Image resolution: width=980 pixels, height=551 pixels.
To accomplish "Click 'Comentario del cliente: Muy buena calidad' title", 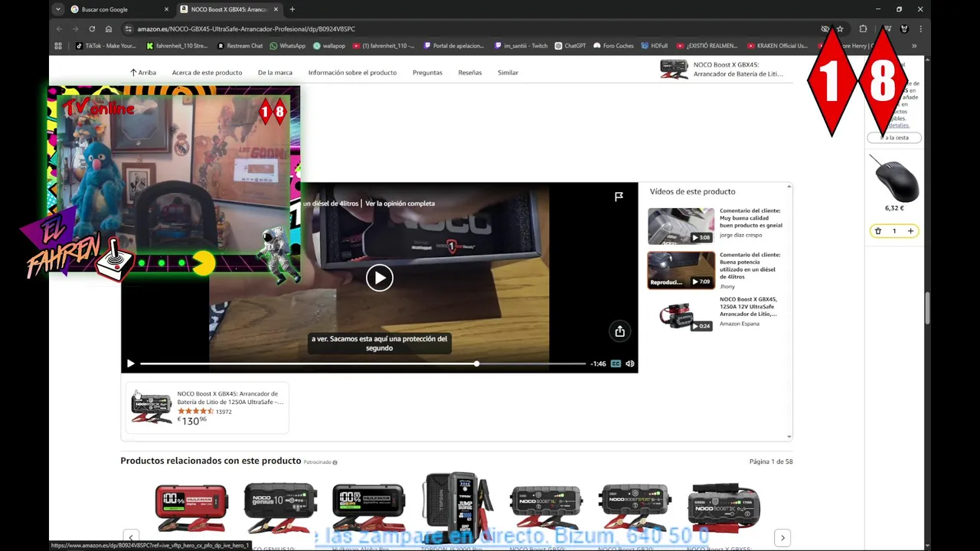I will coord(751,218).
